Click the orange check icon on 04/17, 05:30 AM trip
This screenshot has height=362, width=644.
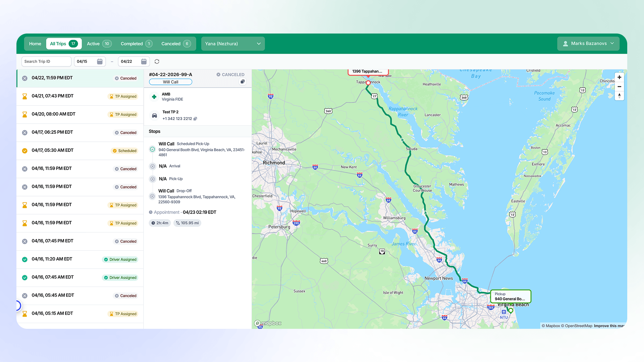[24, 151]
